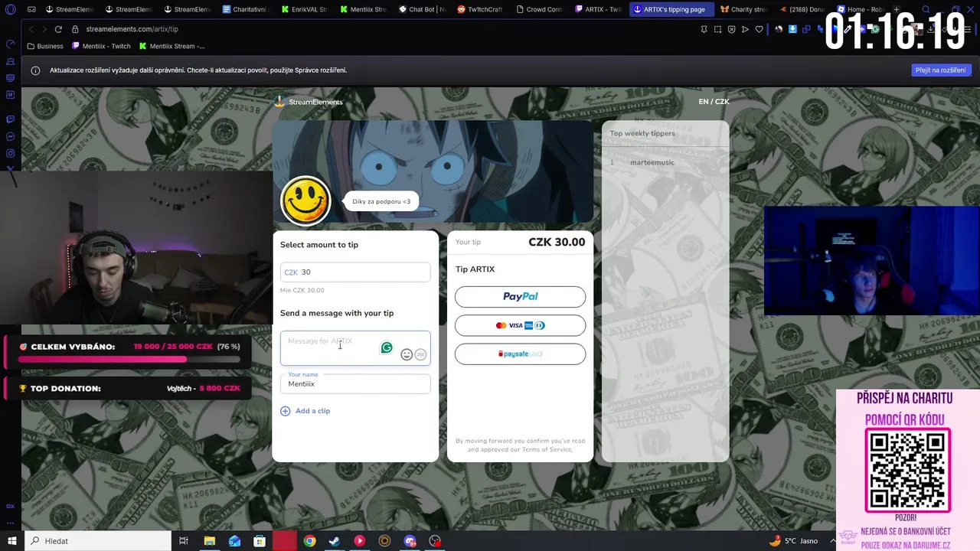The height and width of the screenshot is (551, 980).
Task: Click Add a clip link
Action: pyautogui.click(x=312, y=411)
